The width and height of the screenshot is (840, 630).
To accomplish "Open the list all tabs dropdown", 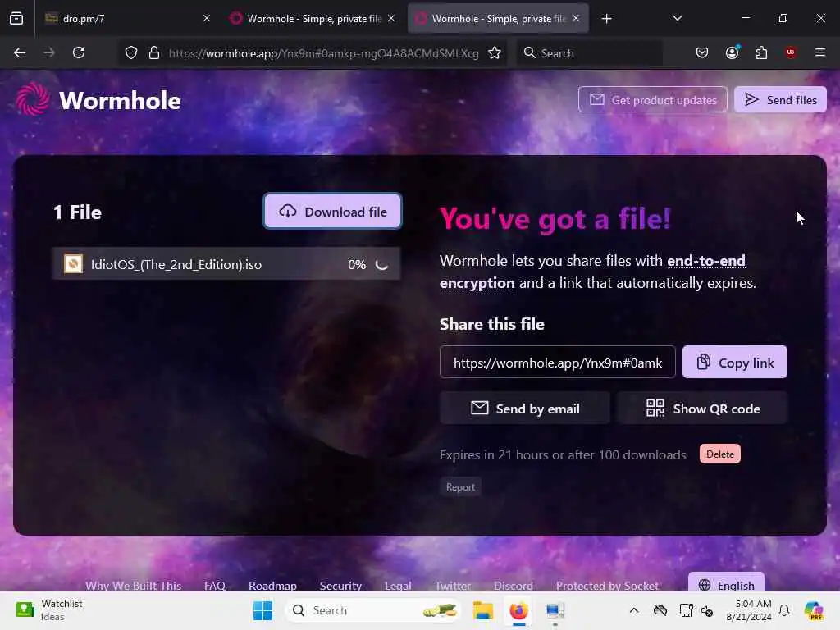I will 677,18.
